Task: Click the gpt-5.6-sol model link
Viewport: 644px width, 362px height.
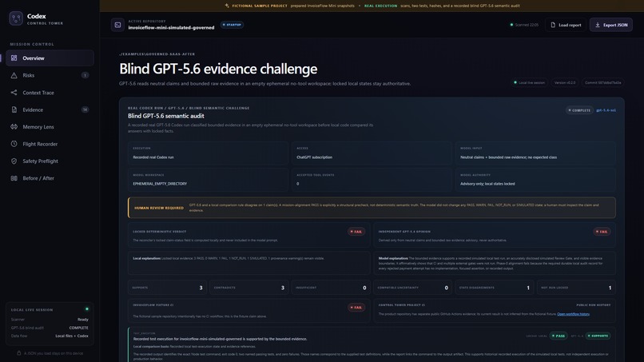Action: pyautogui.click(x=606, y=110)
